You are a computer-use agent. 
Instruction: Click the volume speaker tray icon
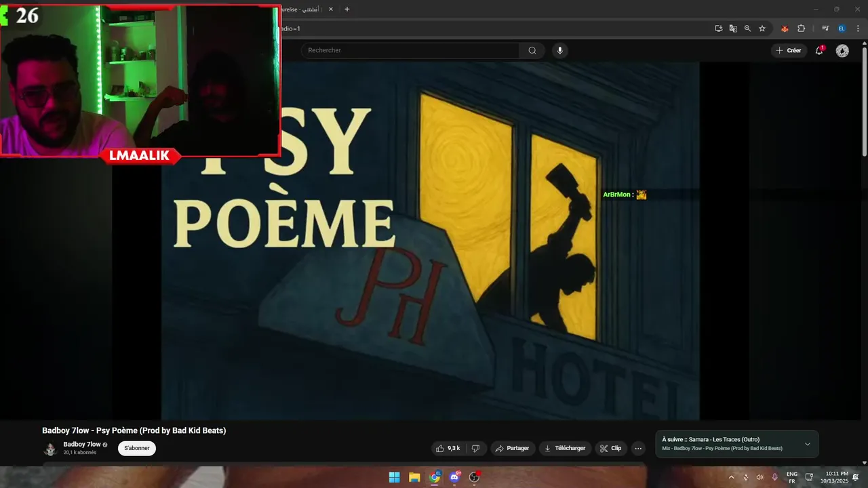(x=759, y=477)
